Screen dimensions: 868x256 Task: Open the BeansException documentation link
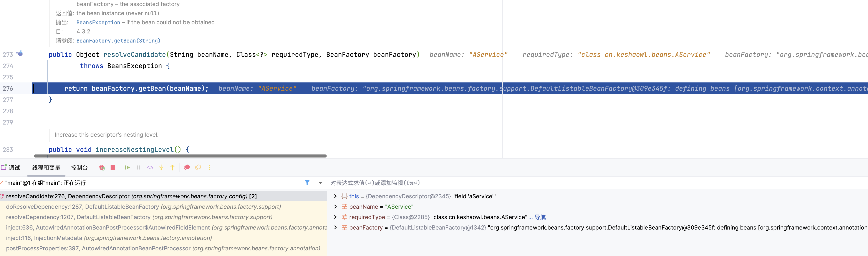click(98, 23)
